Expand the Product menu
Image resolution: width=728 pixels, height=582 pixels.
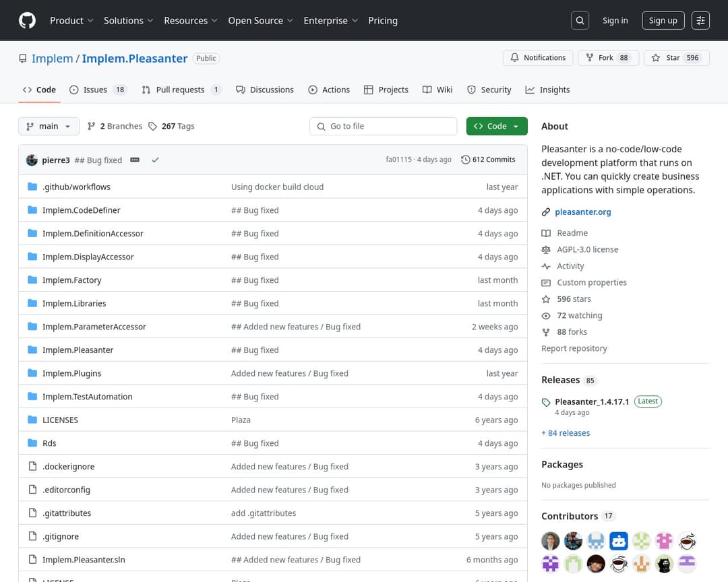[x=71, y=20]
